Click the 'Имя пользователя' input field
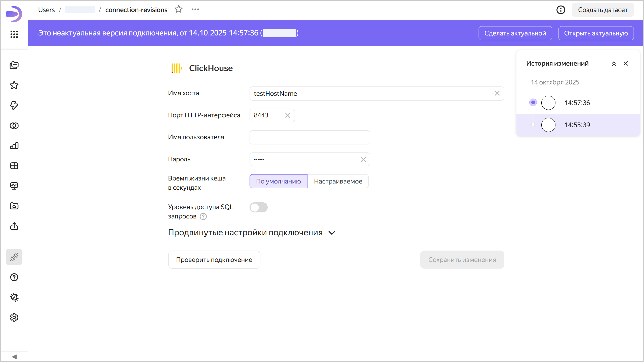Screen dimensions: 644x362 (310, 137)
